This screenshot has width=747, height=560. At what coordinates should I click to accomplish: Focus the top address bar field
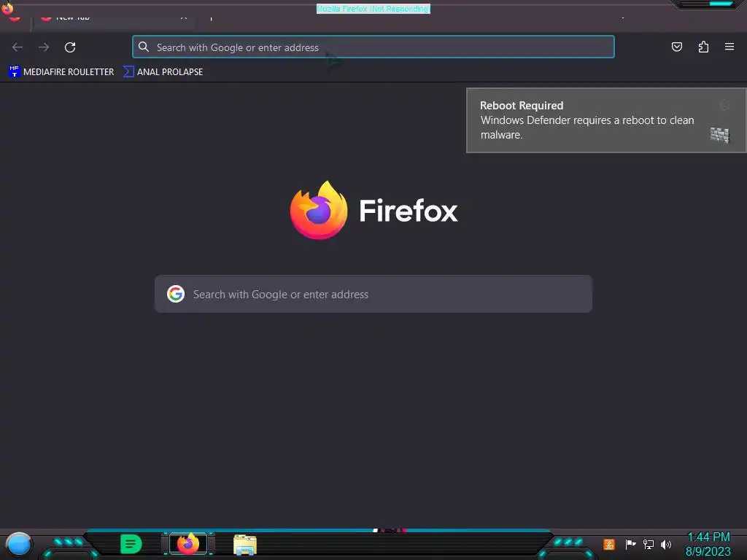point(373,47)
